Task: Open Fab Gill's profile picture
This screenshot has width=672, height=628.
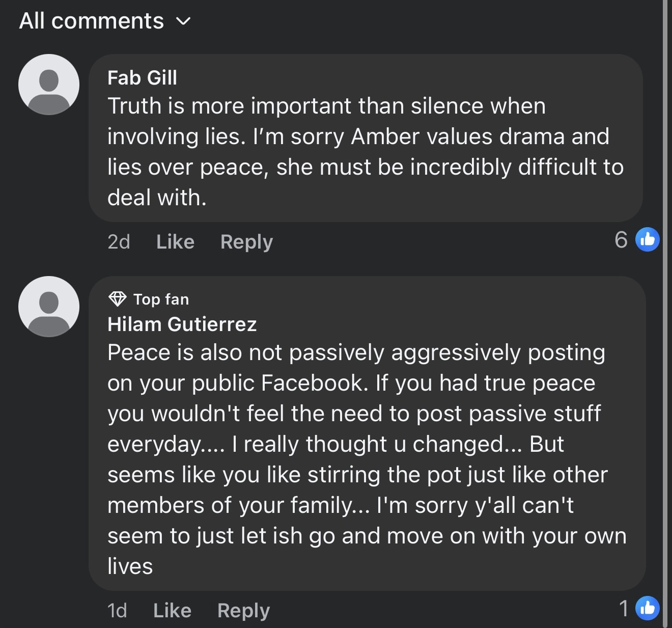Action: [49, 85]
